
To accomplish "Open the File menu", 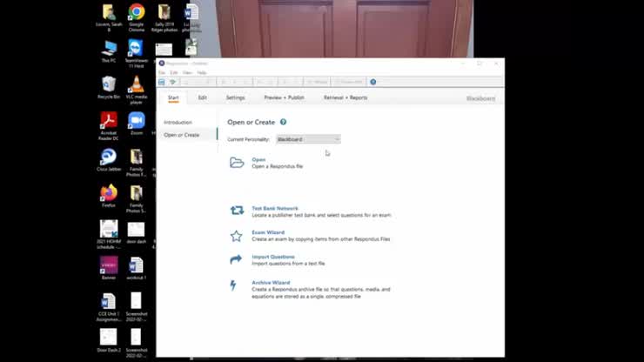I will 162,72.
